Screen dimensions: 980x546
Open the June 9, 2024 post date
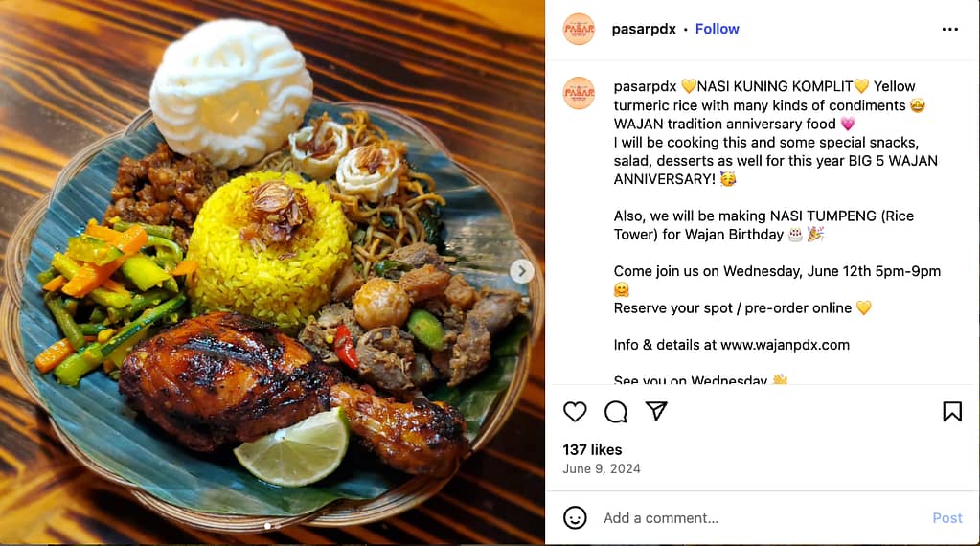(x=602, y=468)
